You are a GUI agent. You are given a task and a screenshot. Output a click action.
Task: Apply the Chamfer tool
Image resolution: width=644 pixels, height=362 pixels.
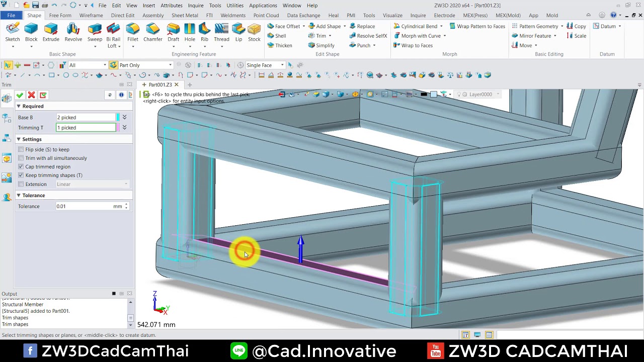coord(153,32)
